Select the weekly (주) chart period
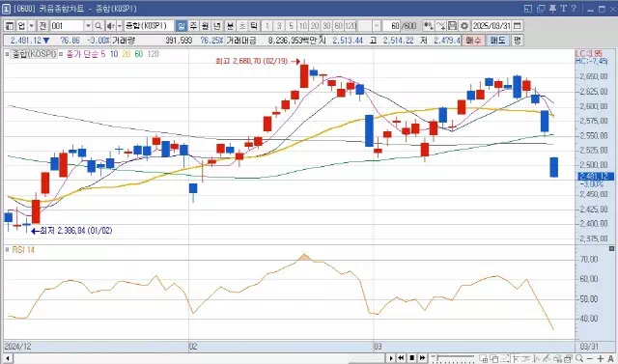 pos(193,26)
